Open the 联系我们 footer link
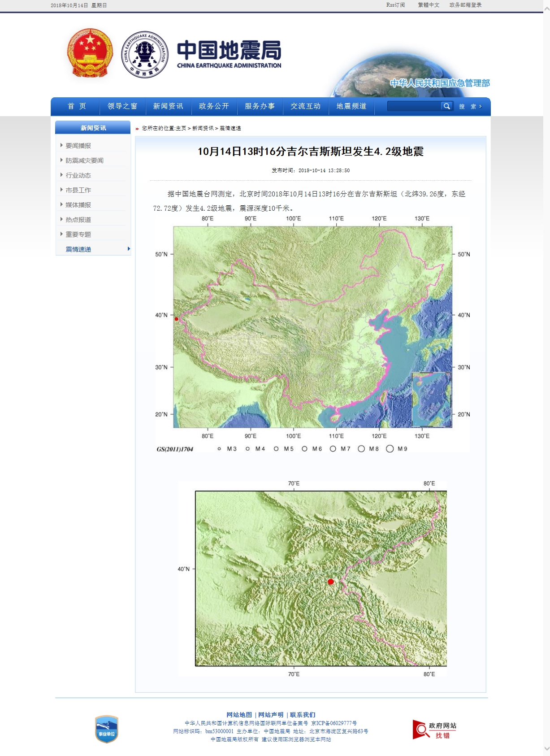 tap(303, 715)
